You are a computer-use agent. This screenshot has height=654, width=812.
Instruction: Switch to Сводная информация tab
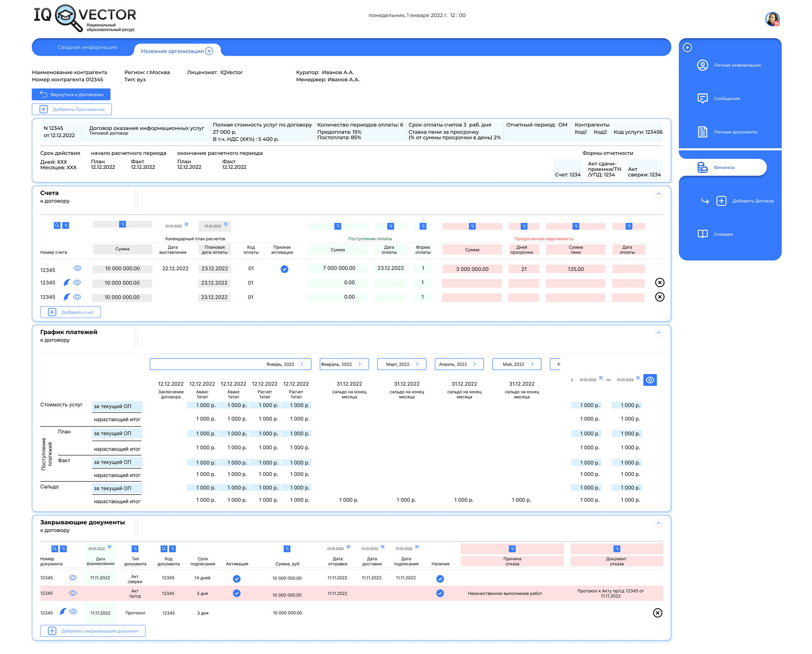click(x=87, y=47)
